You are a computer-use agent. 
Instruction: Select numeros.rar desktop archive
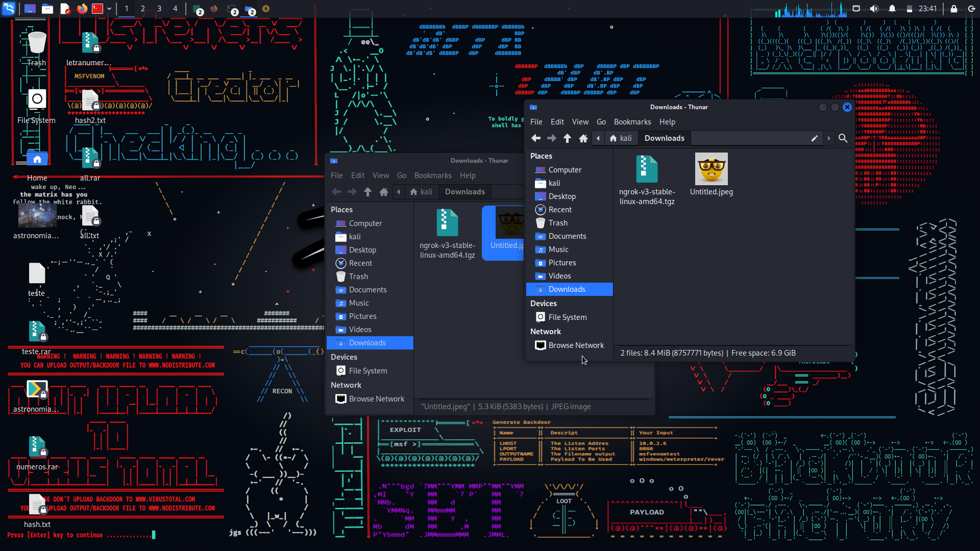[x=37, y=453]
